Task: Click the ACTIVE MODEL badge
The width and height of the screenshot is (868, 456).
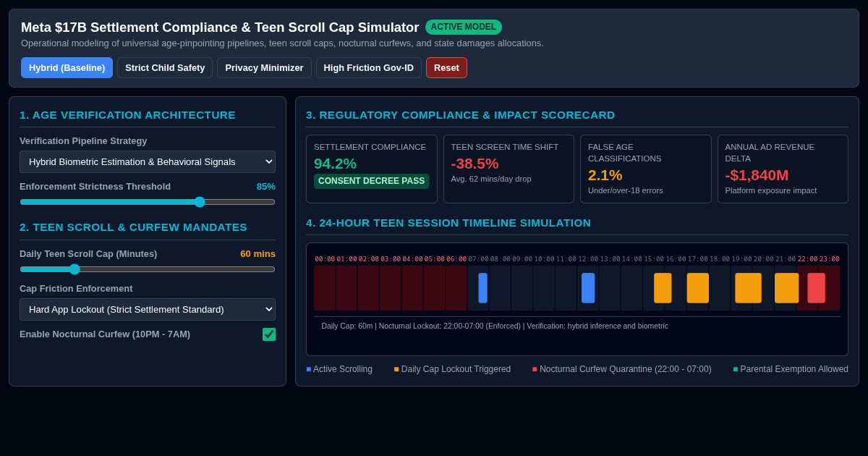Action: tap(464, 27)
